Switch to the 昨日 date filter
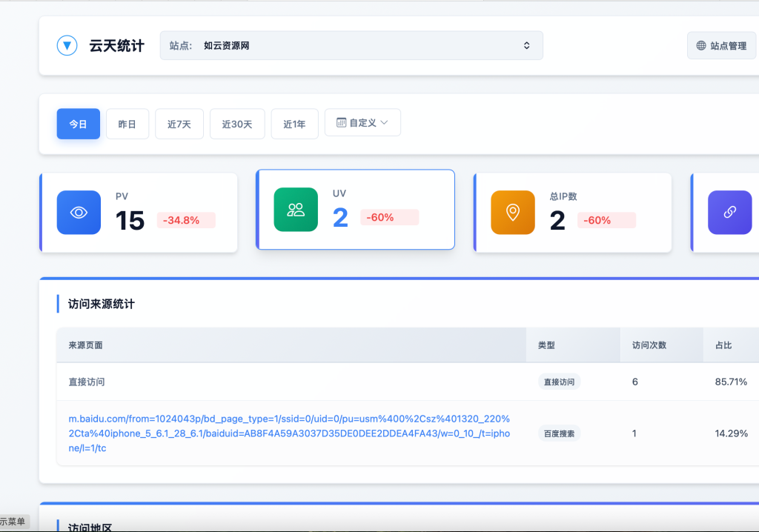This screenshot has height=532, width=759. click(x=127, y=124)
